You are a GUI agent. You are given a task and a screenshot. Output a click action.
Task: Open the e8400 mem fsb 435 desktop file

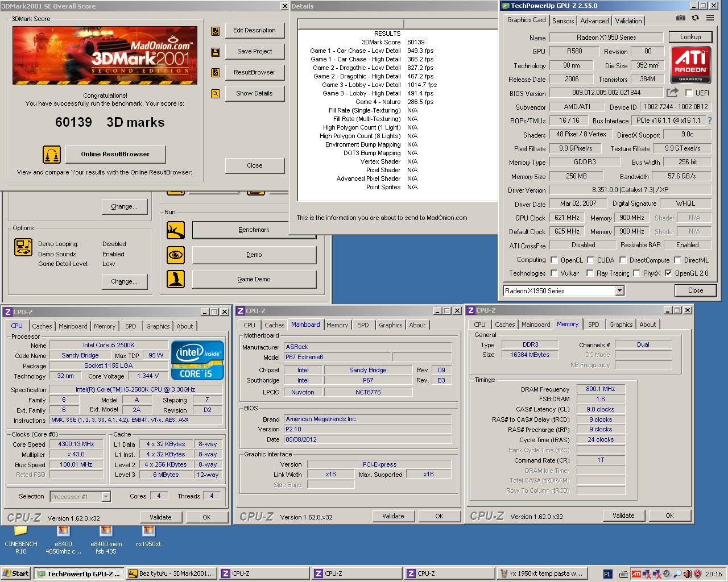pyautogui.click(x=106, y=539)
